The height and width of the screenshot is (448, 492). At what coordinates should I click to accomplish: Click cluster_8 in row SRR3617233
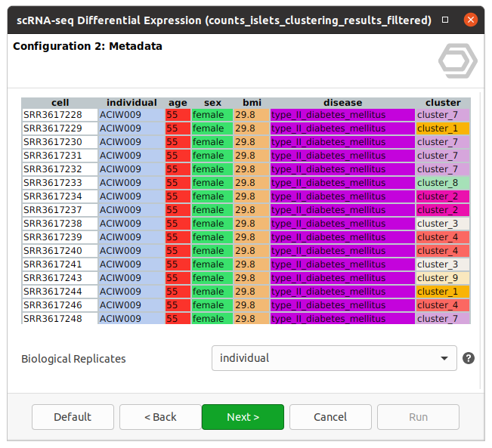click(x=443, y=183)
